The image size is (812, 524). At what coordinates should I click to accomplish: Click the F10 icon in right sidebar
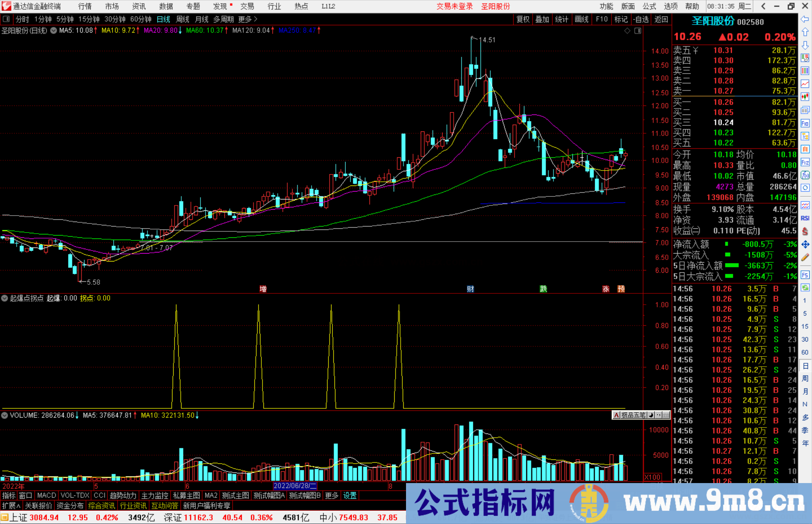click(805, 123)
